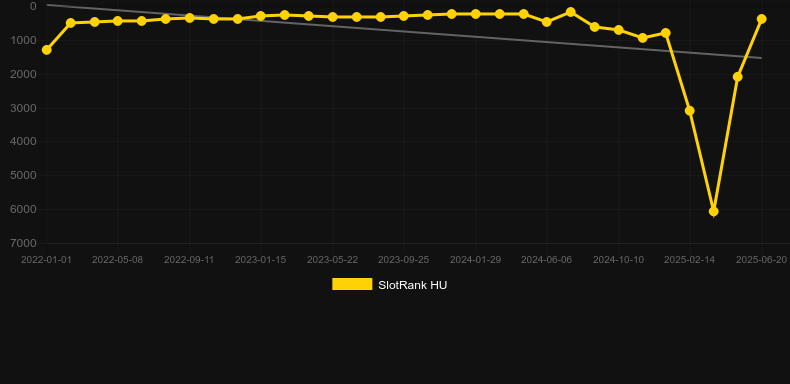
Task: Click the SlotRank HU legend label
Action: tap(413, 285)
